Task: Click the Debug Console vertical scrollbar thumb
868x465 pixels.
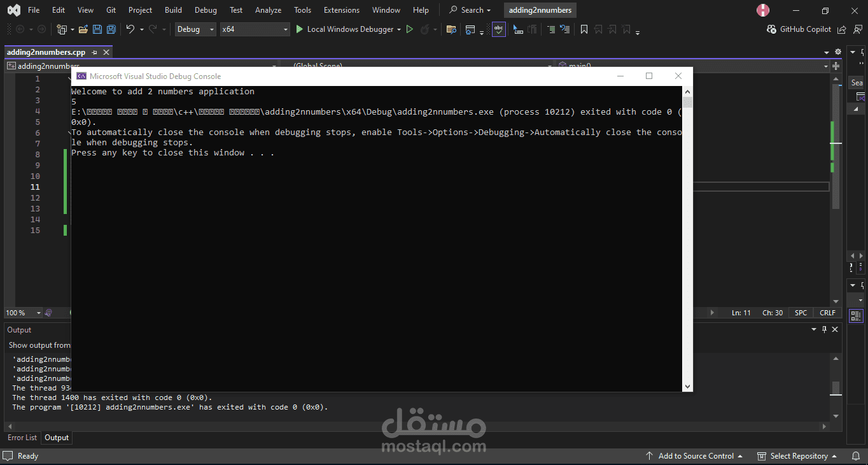Action: (687, 103)
